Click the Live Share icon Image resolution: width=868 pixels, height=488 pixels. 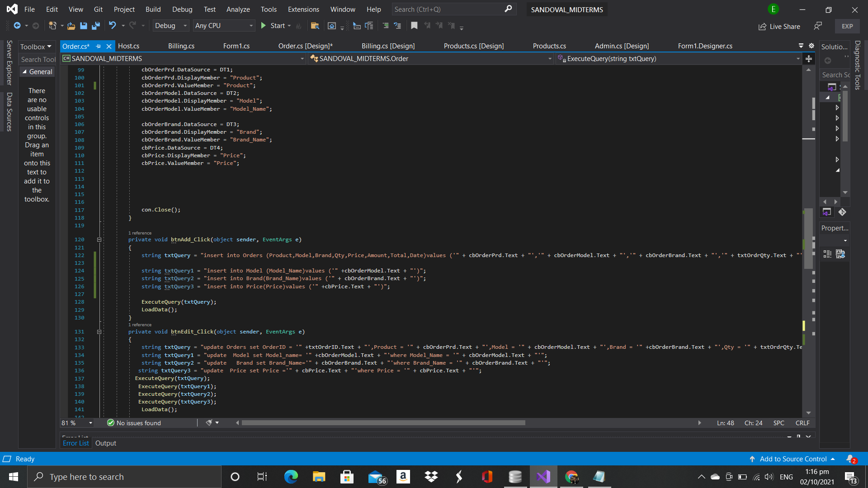(762, 27)
